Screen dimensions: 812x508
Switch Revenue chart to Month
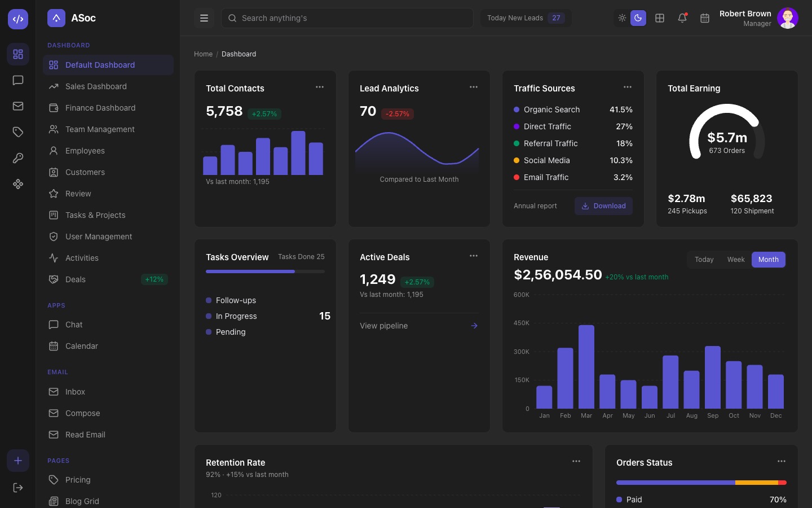pos(769,260)
